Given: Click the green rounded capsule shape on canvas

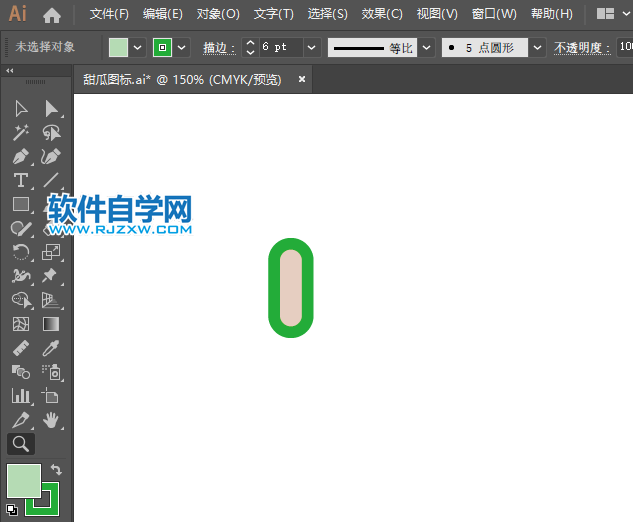Looking at the screenshot, I should [291, 288].
